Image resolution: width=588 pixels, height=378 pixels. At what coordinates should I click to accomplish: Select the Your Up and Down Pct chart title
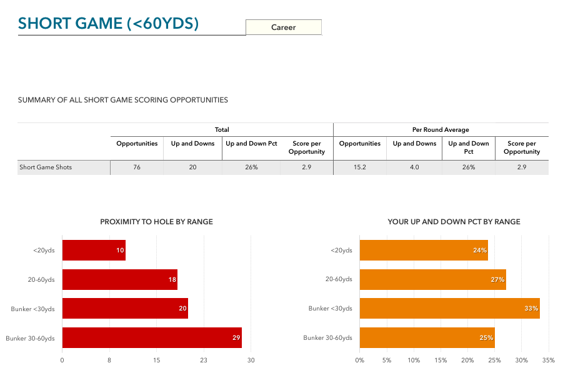(x=454, y=222)
